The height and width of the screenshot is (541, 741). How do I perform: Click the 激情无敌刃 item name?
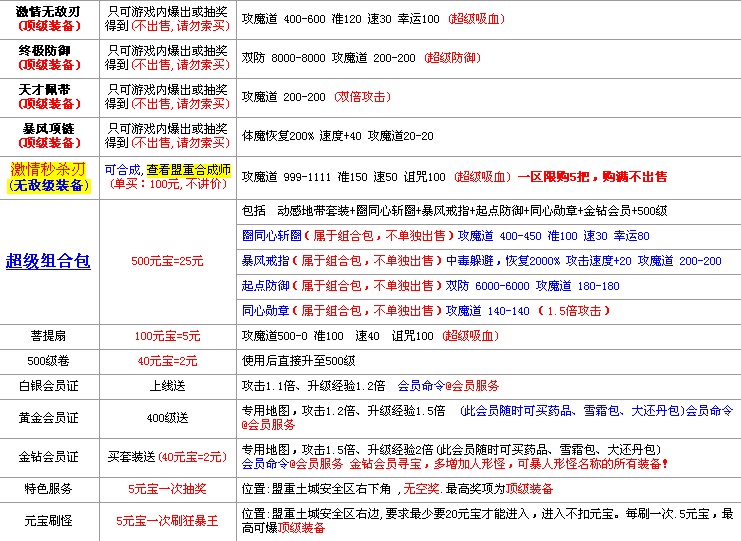49,9
